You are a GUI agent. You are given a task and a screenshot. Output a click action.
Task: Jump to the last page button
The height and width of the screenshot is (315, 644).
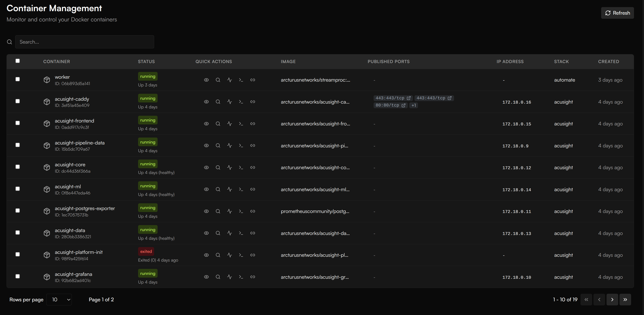pos(625,300)
